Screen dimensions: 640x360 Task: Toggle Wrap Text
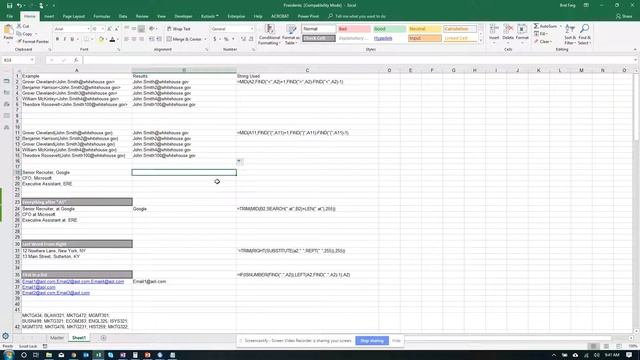(x=179, y=29)
